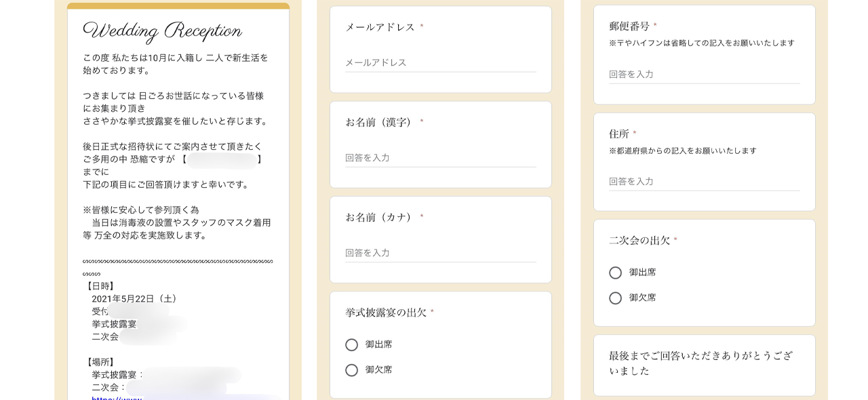Select 御出席 for 挙式披露宴の出欠

[351, 345]
